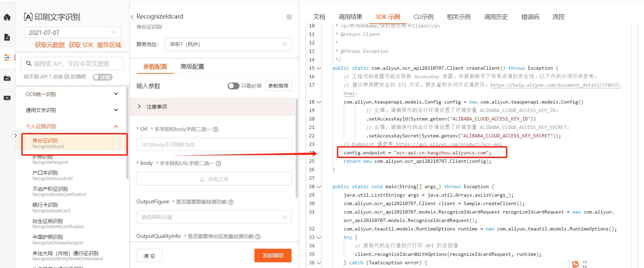This screenshot has width=644, height=268.
Task: Click help icon next to OutputFigure
Action: pos(231,202)
